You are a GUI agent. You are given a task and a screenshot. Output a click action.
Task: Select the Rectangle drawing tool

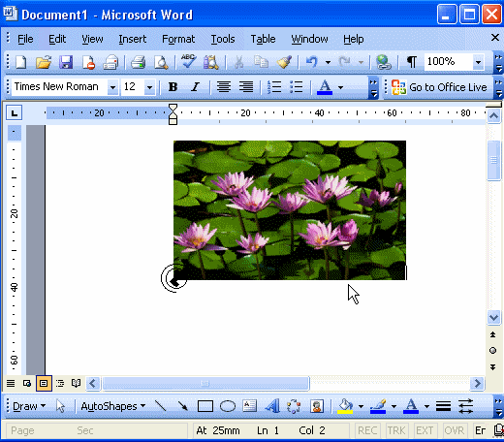tap(205, 406)
